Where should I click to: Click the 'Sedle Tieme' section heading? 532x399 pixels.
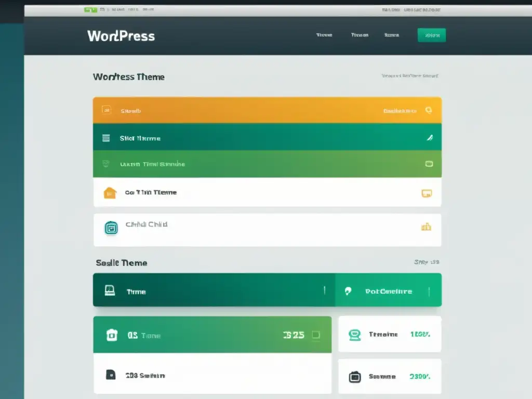[x=122, y=263]
